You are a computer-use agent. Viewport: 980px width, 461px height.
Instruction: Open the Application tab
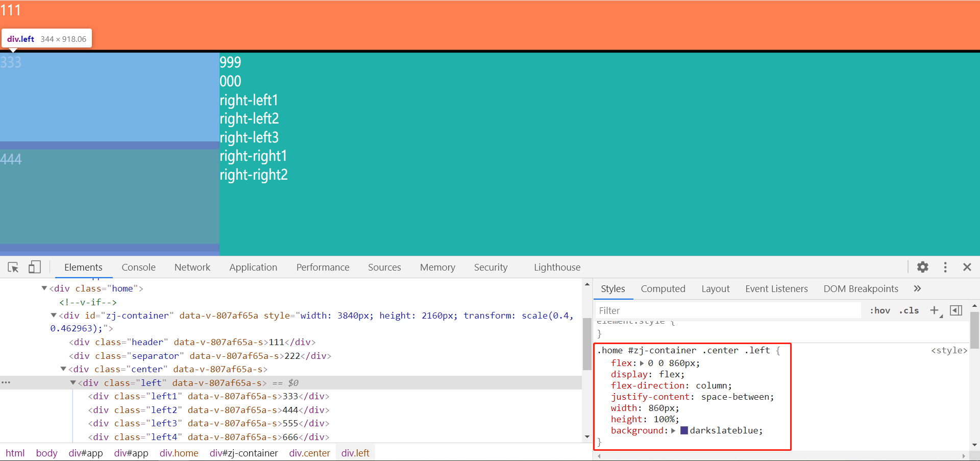253,267
